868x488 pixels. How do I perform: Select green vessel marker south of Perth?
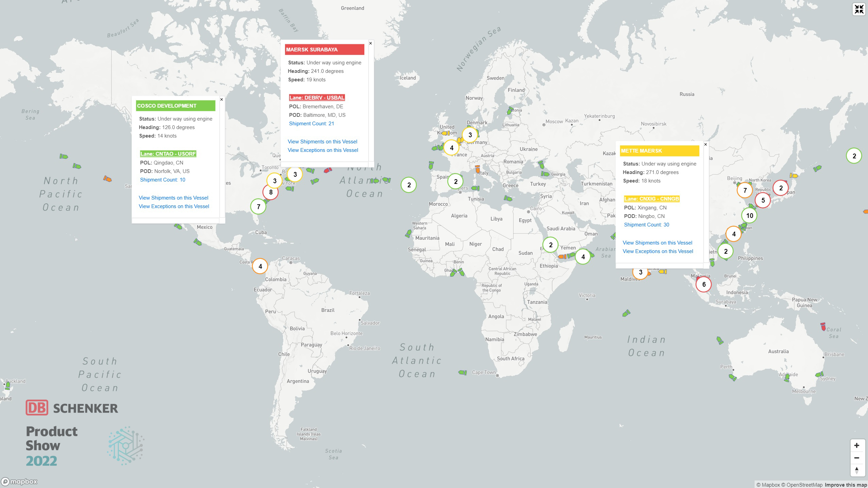click(733, 378)
